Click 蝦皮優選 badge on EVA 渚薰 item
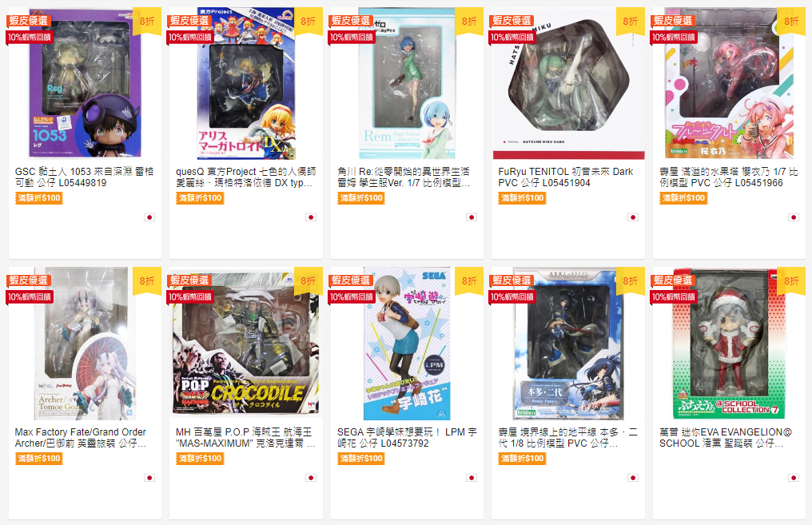 673,280
